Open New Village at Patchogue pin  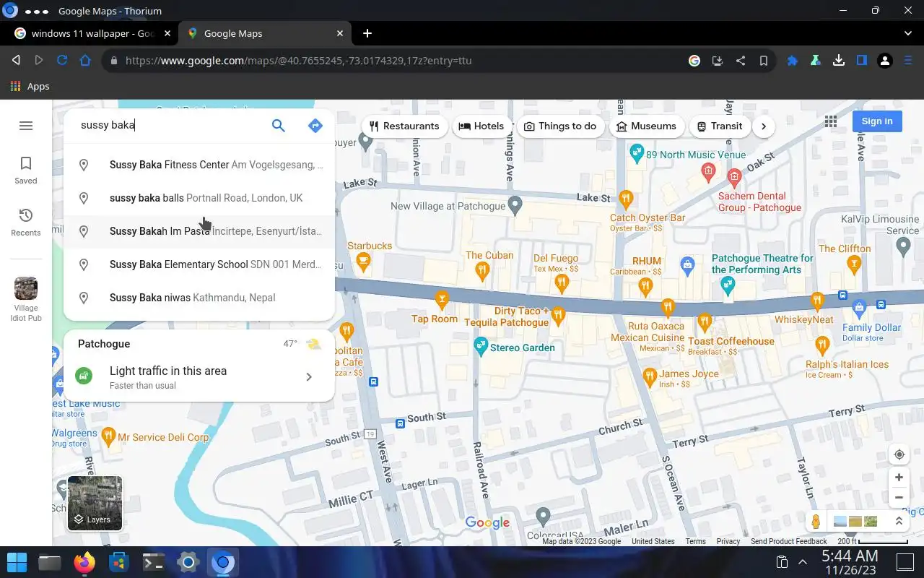point(515,206)
